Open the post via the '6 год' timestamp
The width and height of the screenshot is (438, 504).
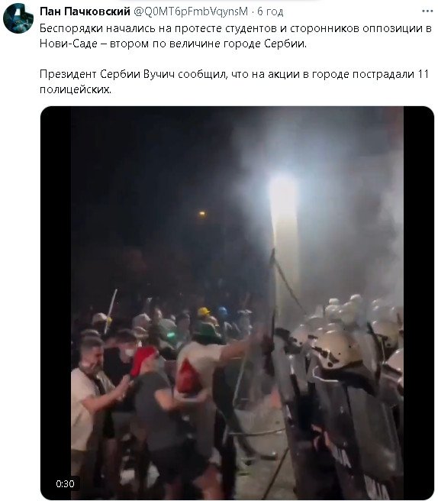click(270, 11)
